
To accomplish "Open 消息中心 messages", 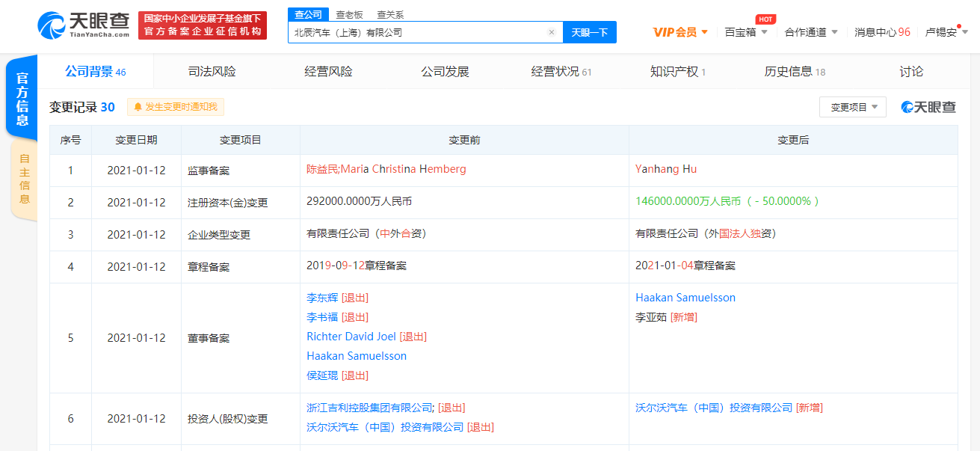I will tap(882, 32).
